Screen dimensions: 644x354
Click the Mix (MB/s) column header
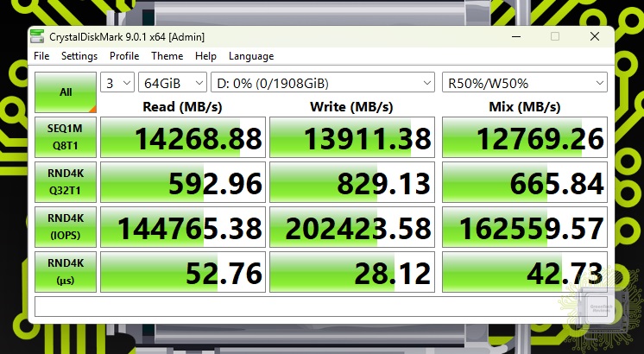point(525,107)
